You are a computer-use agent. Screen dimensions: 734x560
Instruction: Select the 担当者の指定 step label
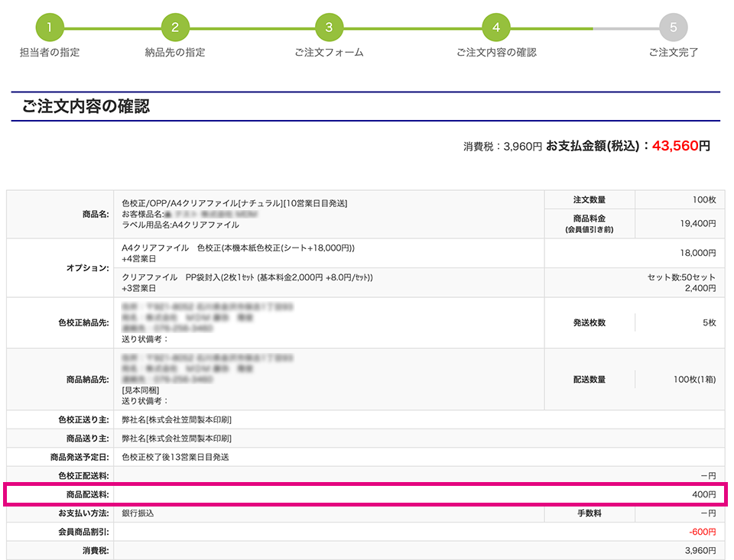(x=50, y=53)
